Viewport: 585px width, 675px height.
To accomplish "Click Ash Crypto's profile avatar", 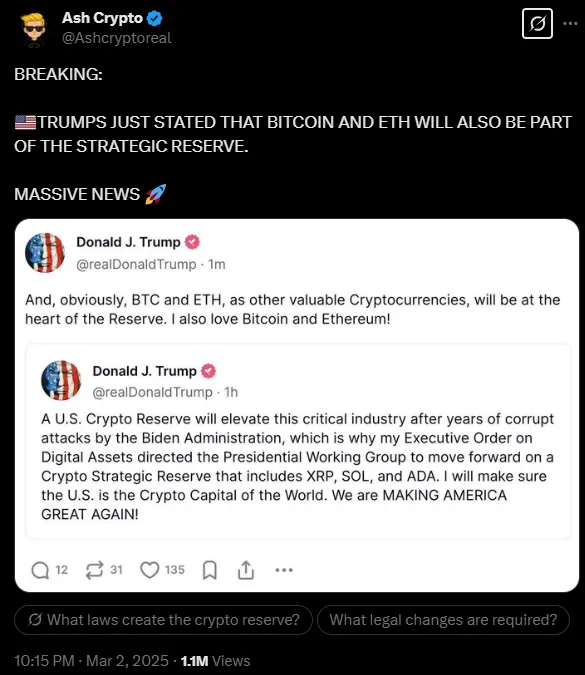I will pos(34,29).
